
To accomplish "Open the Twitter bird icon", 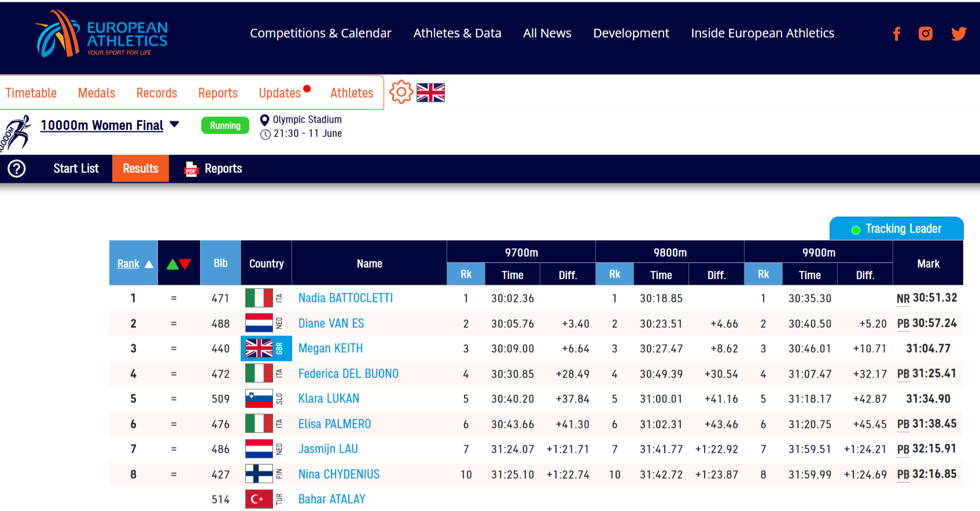I will [x=959, y=34].
